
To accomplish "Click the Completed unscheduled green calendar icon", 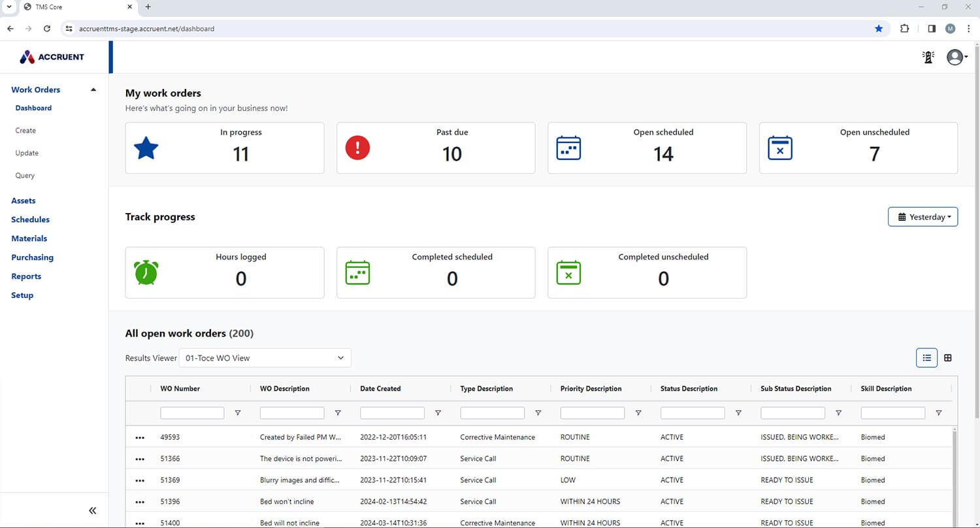I will tap(568, 272).
